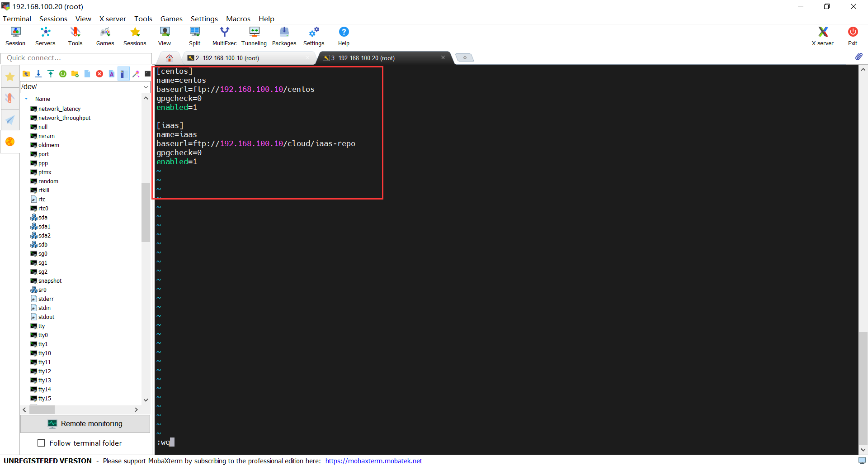Click the terminal scrollbar down arrow
The height and width of the screenshot is (466, 868).
coord(863,450)
